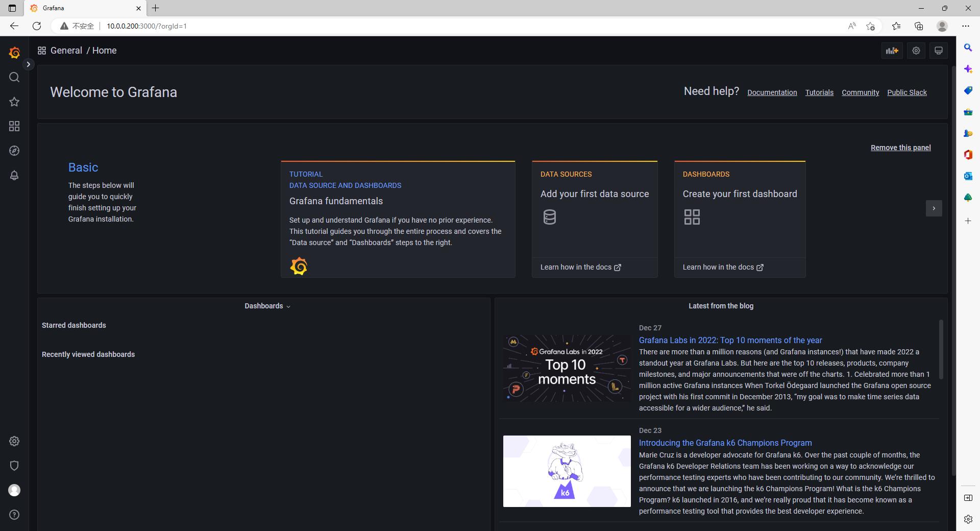
Task: Open Starred star icon in sidebar
Action: coord(14,102)
